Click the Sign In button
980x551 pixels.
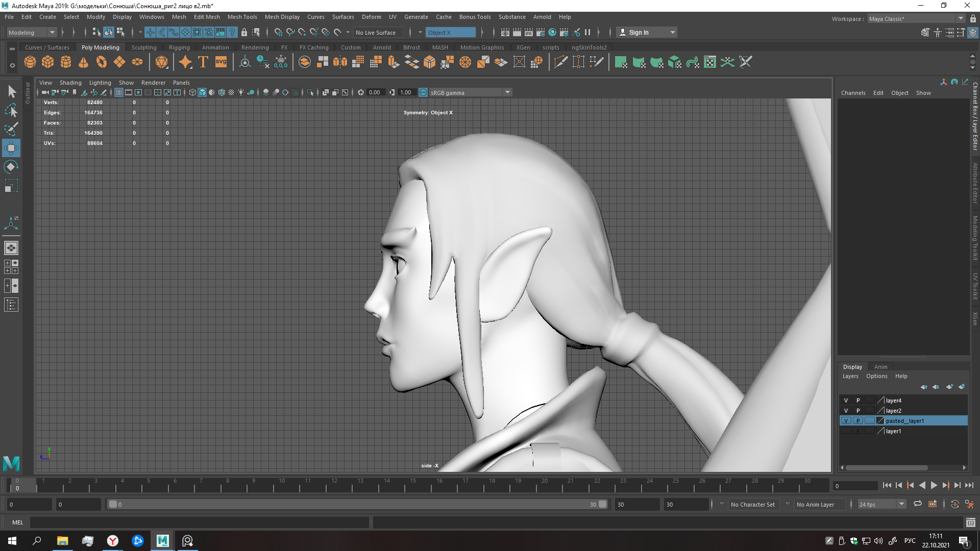click(x=639, y=33)
